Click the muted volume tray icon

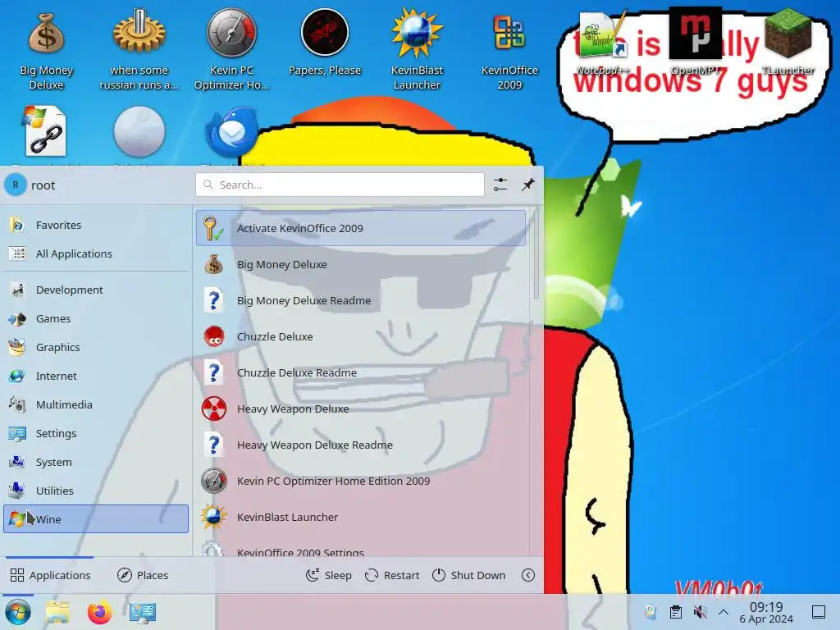[700, 612]
